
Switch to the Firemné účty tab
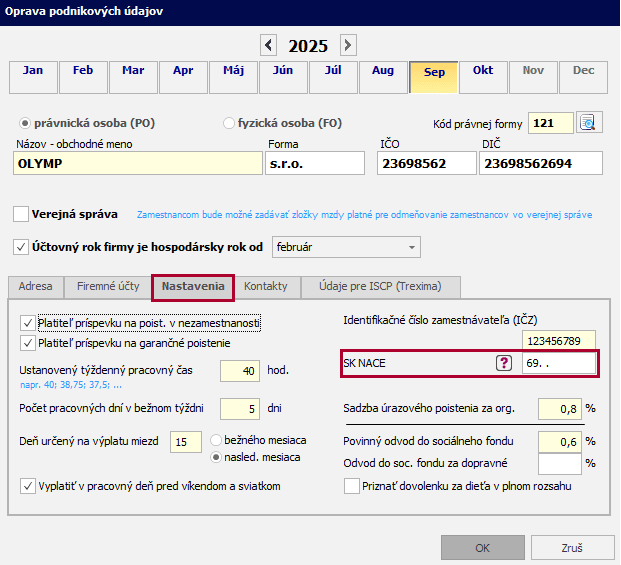click(x=108, y=286)
